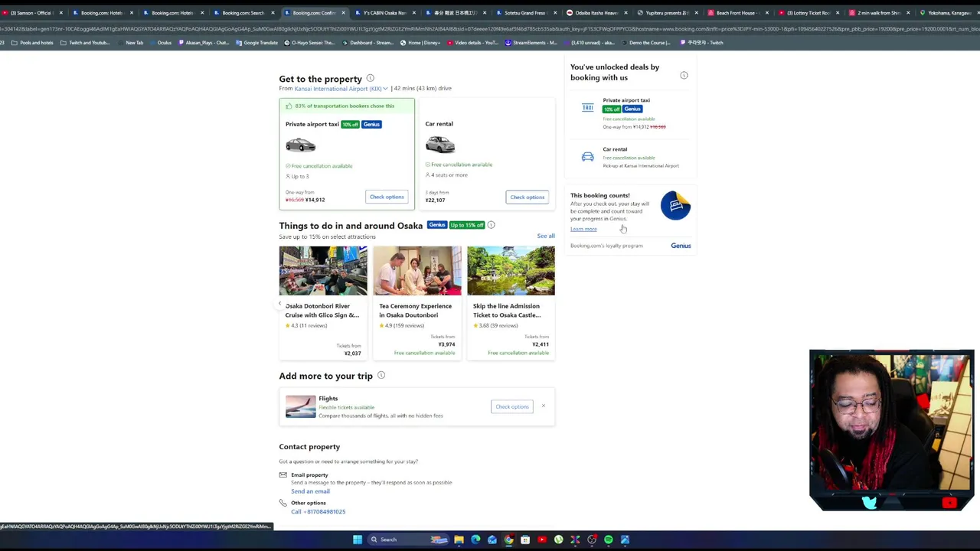Click the Genius badge on Private airport taxi
Viewport: 980px width, 551px height.
[371, 124]
